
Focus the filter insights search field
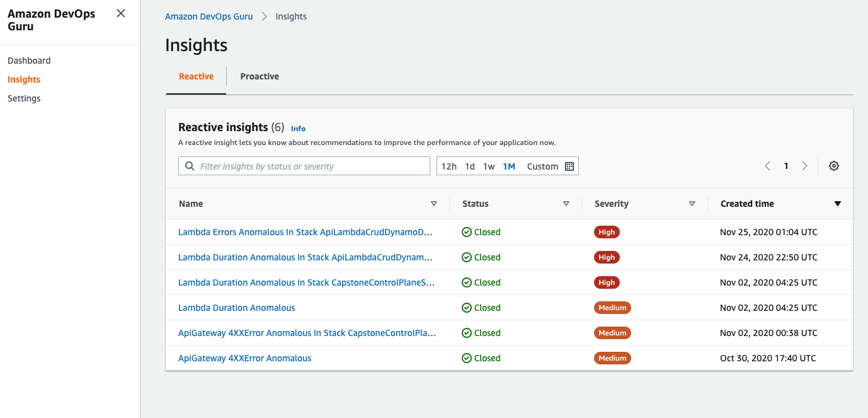(304, 166)
